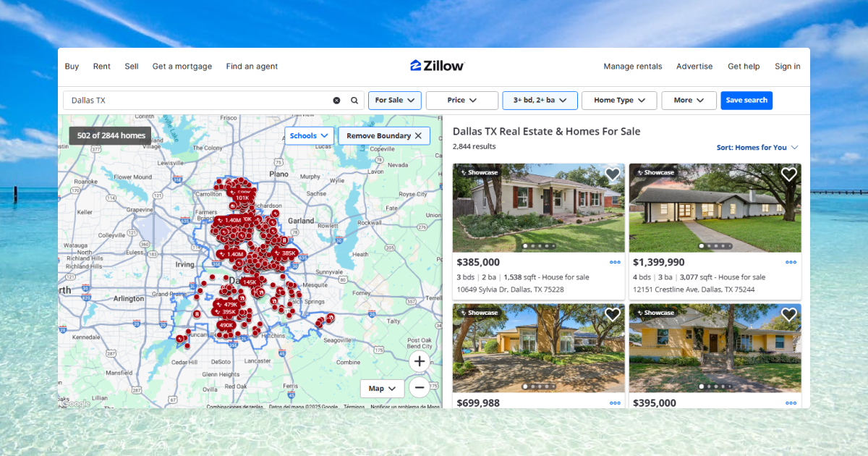
Task: Open more options for the $385,000 listing
Action: 615,263
